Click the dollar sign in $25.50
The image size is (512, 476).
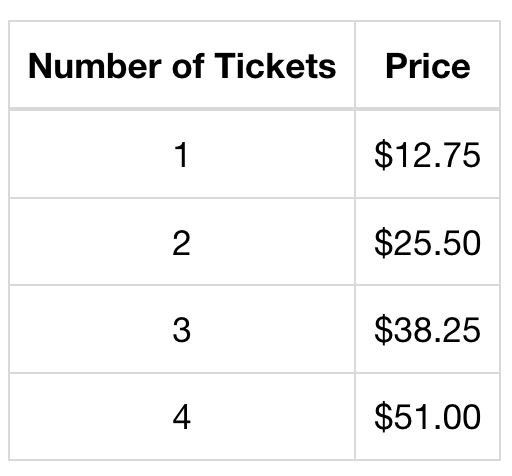click(383, 243)
